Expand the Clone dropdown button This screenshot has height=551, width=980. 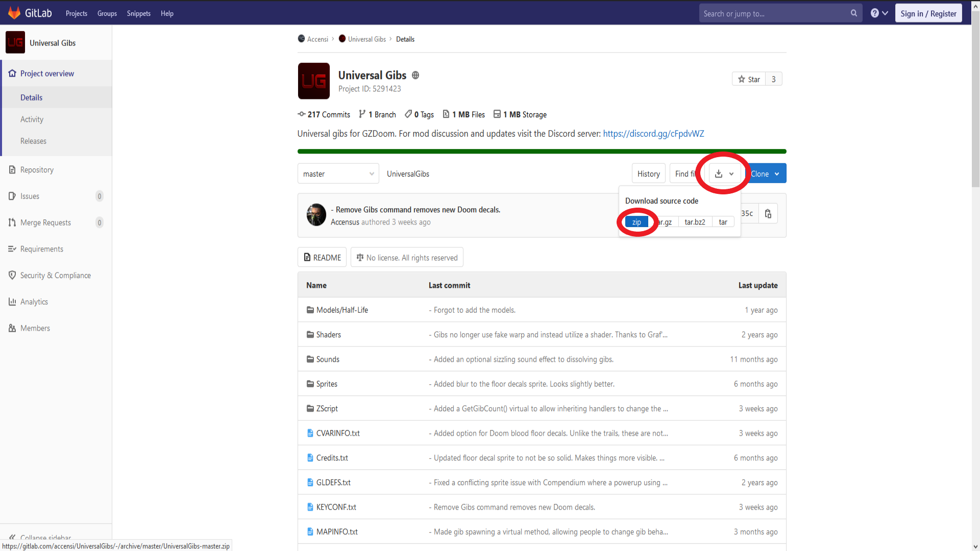pyautogui.click(x=765, y=174)
